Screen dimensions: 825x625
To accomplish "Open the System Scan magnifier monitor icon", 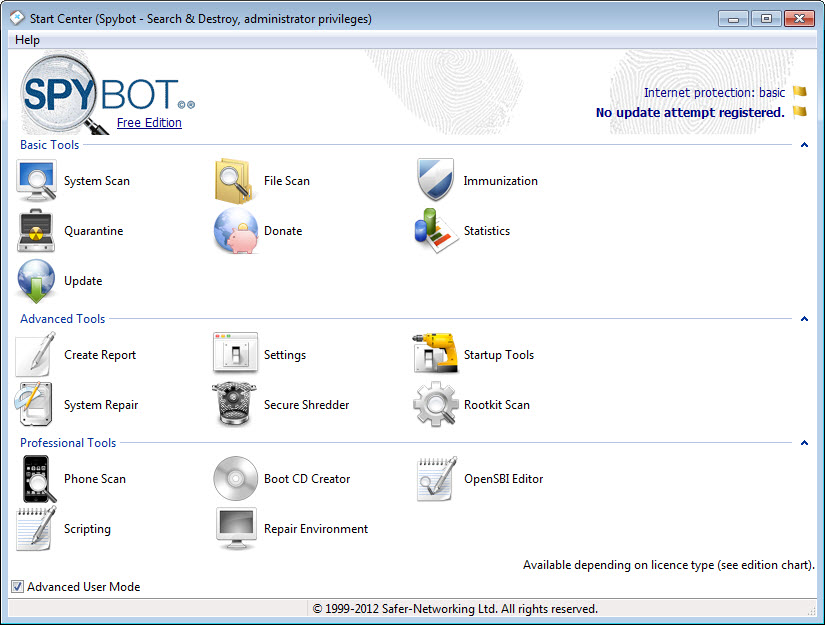I will [36, 181].
